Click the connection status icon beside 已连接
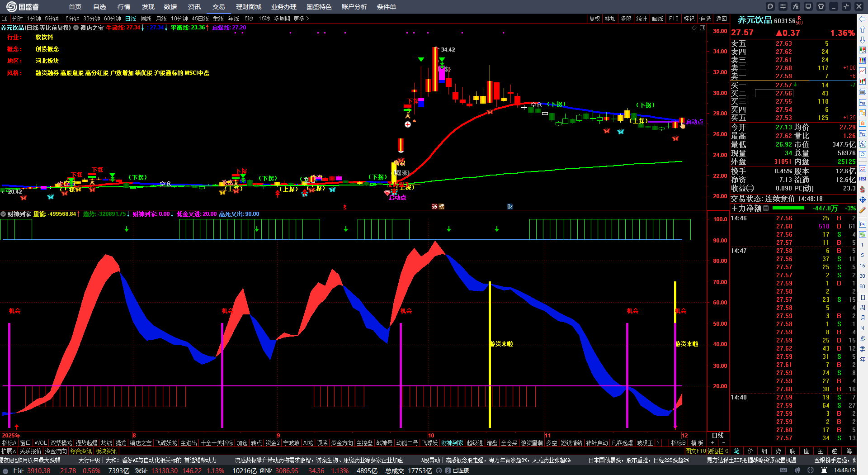868x475 pixels. [448, 470]
